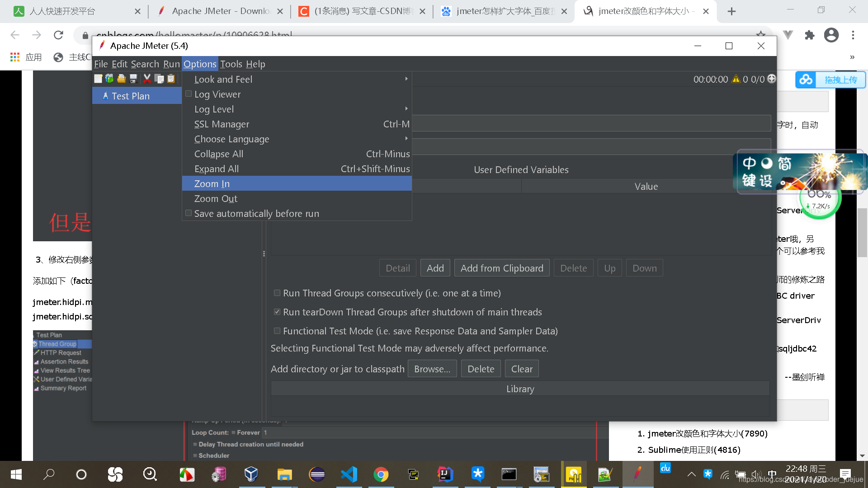This screenshot has width=868, height=488.
Task: Click the Open folder toolbar icon
Action: tap(121, 79)
